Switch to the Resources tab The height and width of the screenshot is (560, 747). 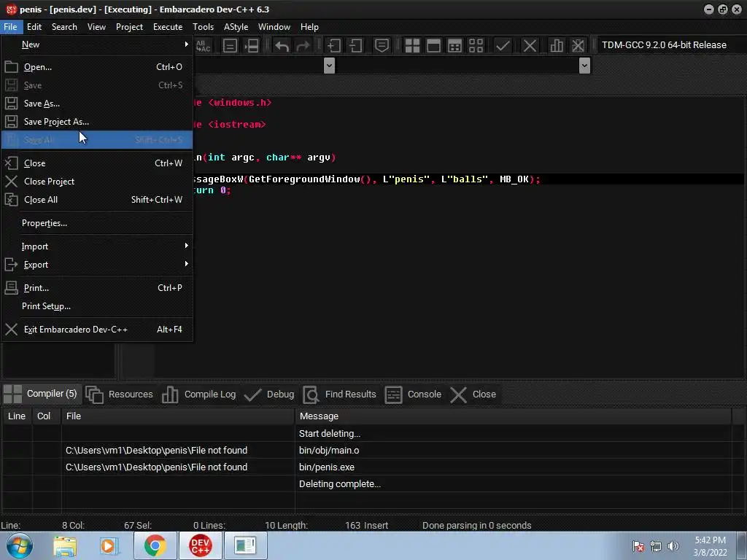(x=120, y=394)
